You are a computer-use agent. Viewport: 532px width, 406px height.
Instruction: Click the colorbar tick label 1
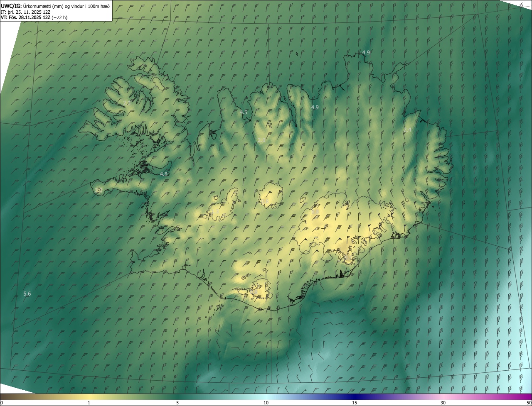[x=89, y=403]
